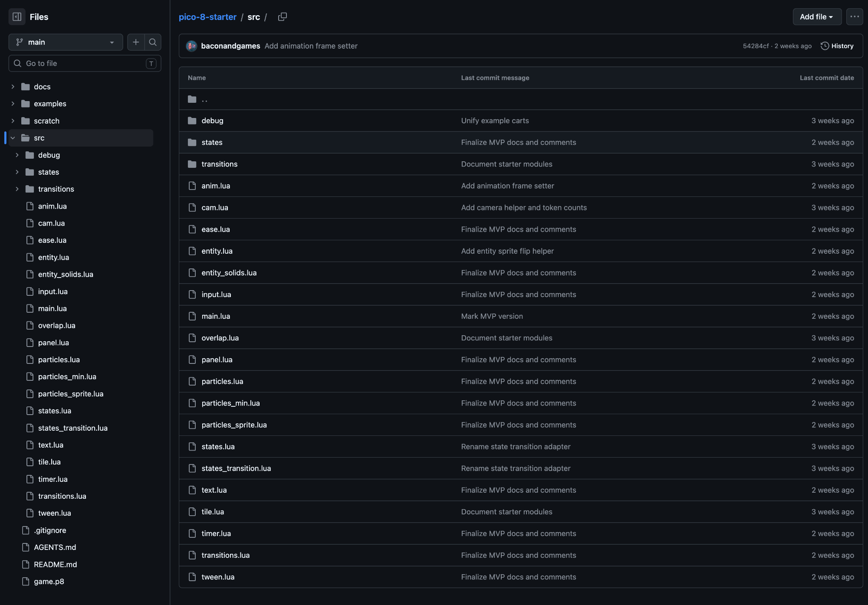Screen dimensions: 868x605
Task: Click the add file plus icon in sidebar
Action: (136, 42)
